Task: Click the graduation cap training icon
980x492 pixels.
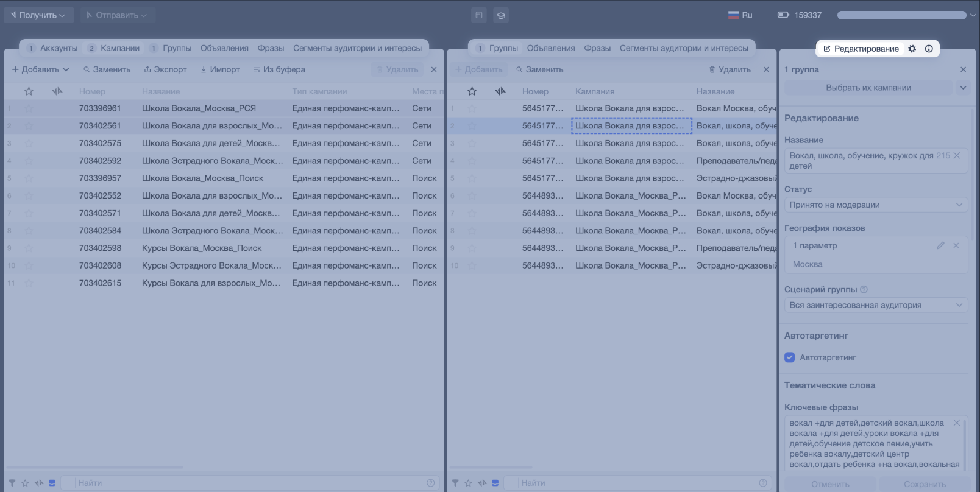Action: [x=501, y=15]
